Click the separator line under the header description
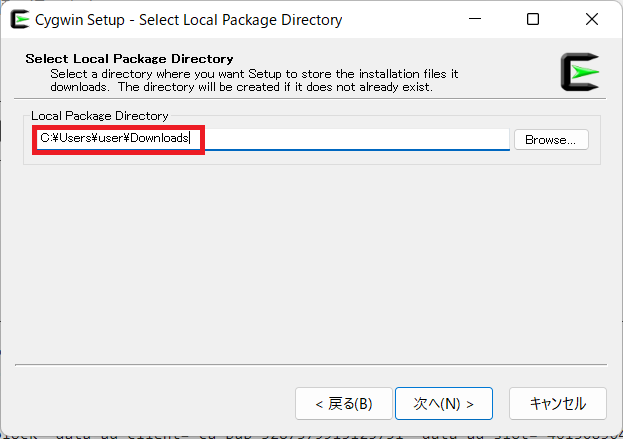The image size is (623, 439). tap(310, 98)
